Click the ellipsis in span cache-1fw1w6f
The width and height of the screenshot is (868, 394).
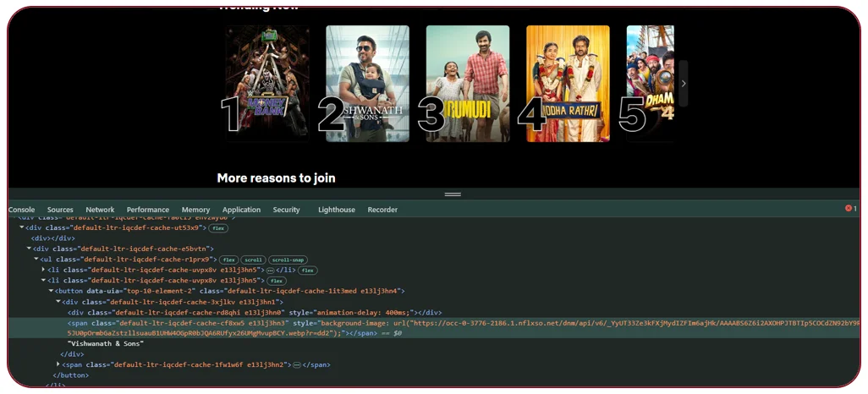pyautogui.click(x=297, y=365)
